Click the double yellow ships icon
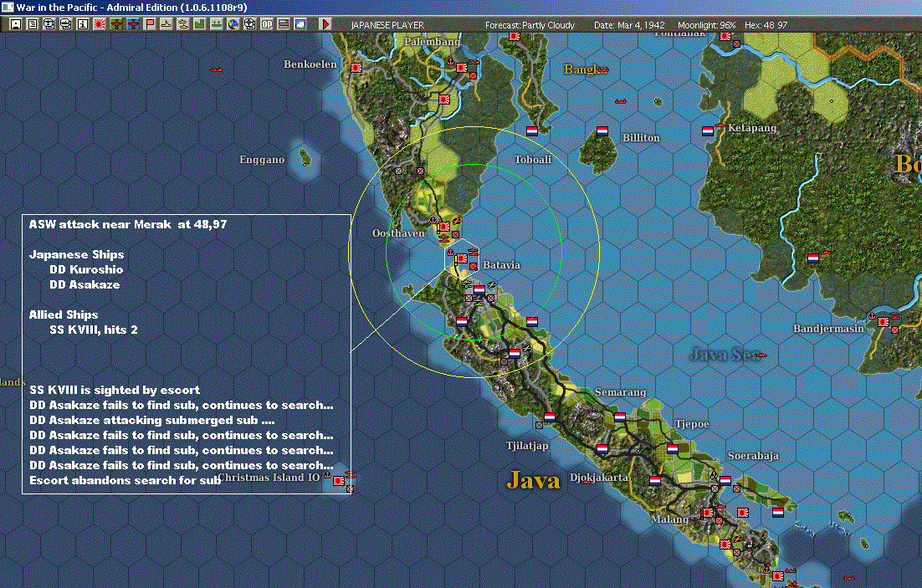The image size is (922, 588). (x=183, y=24)
